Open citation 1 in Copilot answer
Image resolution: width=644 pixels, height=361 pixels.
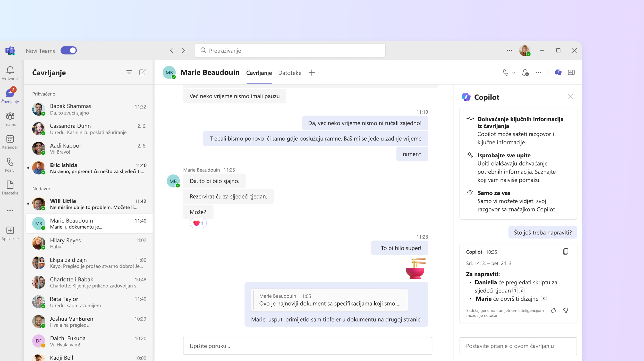point(515,290)
